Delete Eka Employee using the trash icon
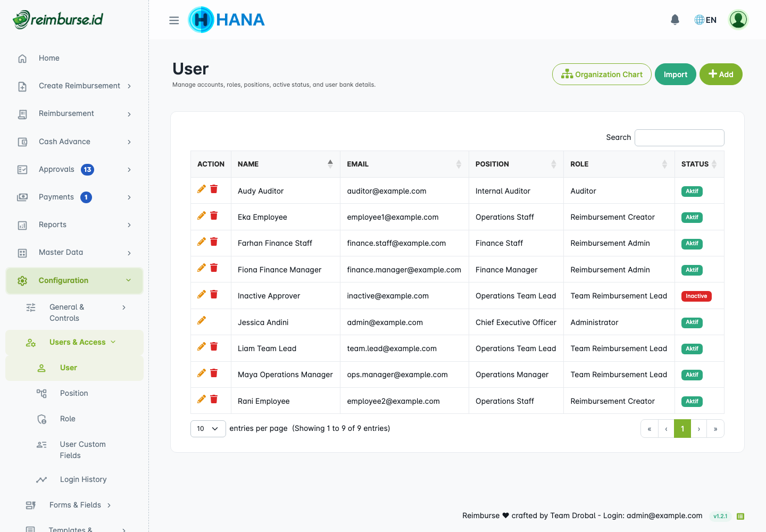 coord(214,215)
